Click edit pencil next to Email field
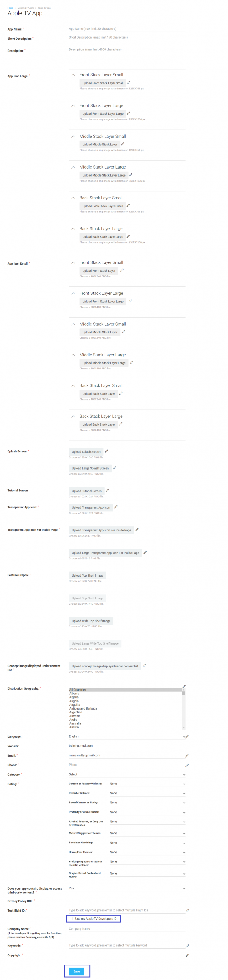 [x=187, y=755]
